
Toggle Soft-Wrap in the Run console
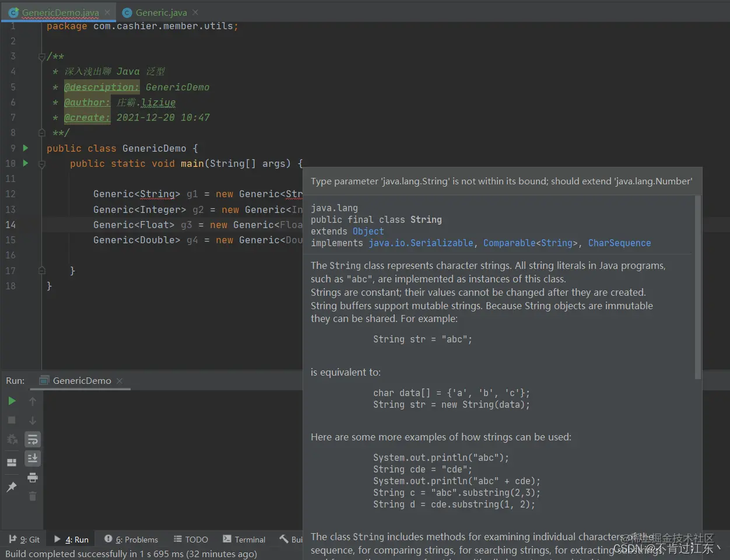point(33,439)
